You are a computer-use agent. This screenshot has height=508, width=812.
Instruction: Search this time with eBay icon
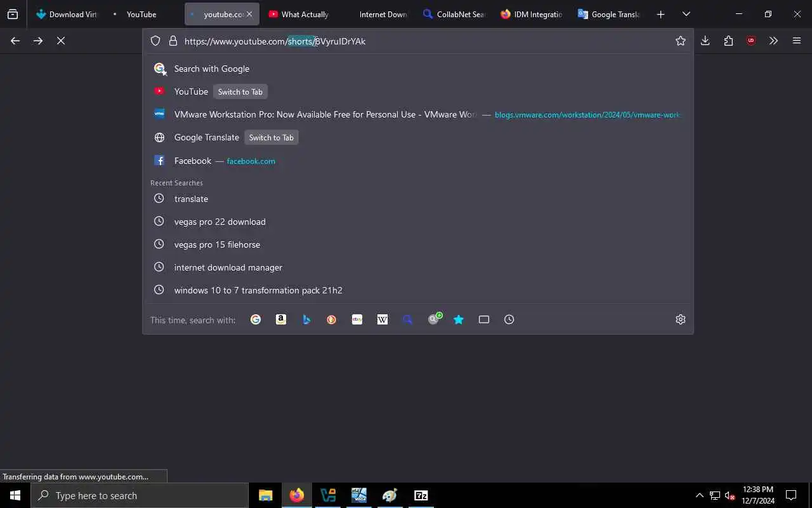pyautogui.click(x=357, y=319)
